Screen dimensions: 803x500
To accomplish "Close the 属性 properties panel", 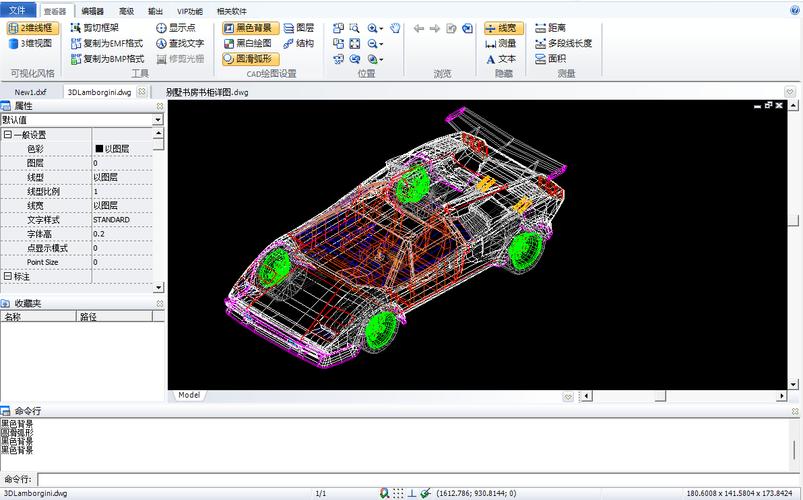I will pyautogui.click(x=160, y=106).
